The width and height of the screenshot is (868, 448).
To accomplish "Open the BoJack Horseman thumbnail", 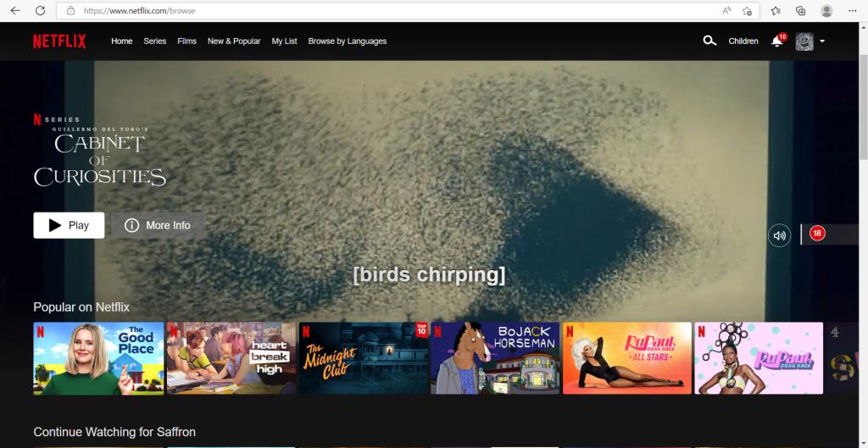I will tap(494, 358).
